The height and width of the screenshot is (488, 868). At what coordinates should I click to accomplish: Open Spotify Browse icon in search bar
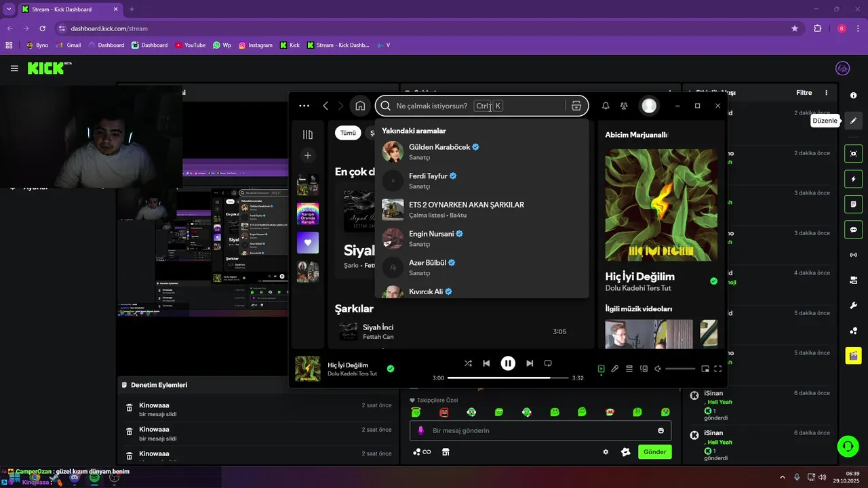click(576, 106)
